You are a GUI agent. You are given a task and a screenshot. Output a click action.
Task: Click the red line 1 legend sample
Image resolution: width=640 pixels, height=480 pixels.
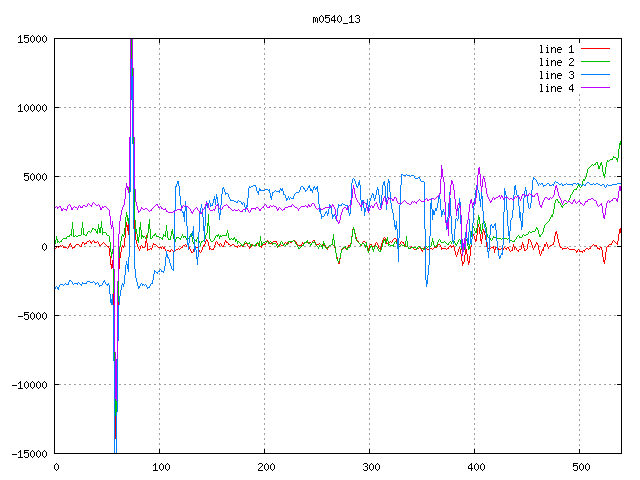click(596, 49)
